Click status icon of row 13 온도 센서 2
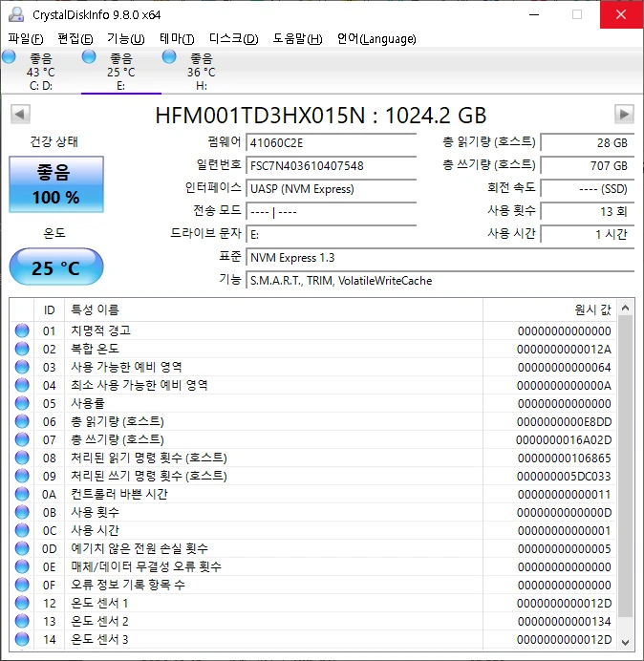644x661 pixels. coord(22,621)
